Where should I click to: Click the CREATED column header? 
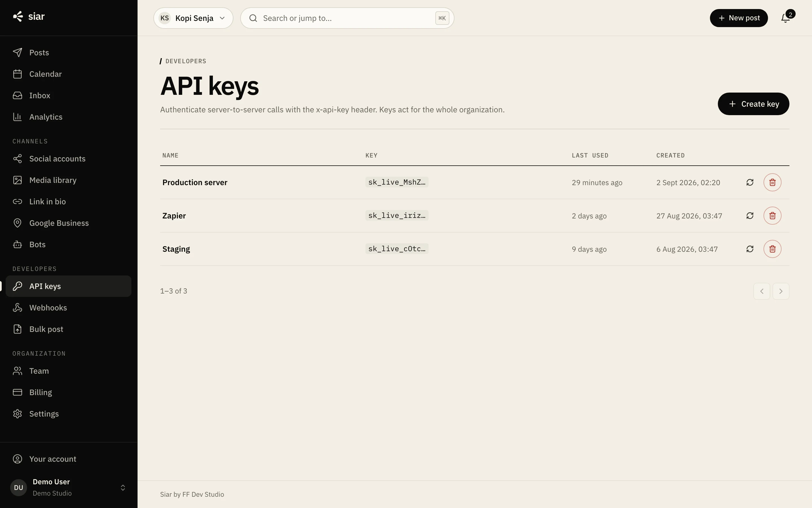[x=670, y=156]
